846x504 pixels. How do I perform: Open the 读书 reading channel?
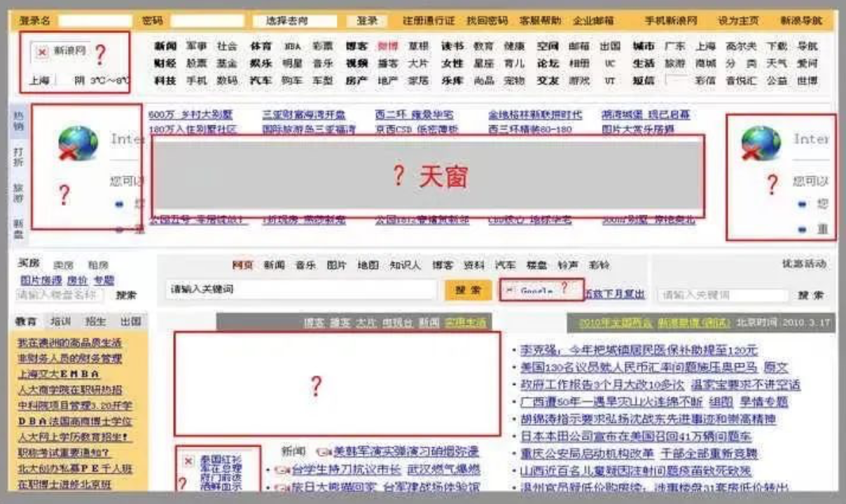click(452, 46)
